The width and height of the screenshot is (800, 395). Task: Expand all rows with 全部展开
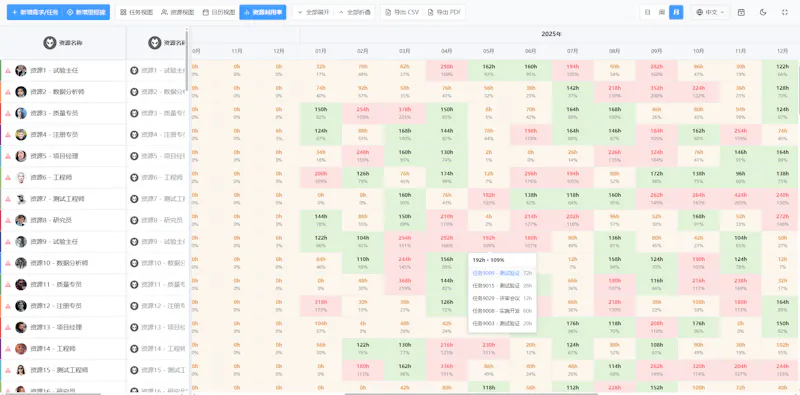pyautogui.click(x=313, y=12)
